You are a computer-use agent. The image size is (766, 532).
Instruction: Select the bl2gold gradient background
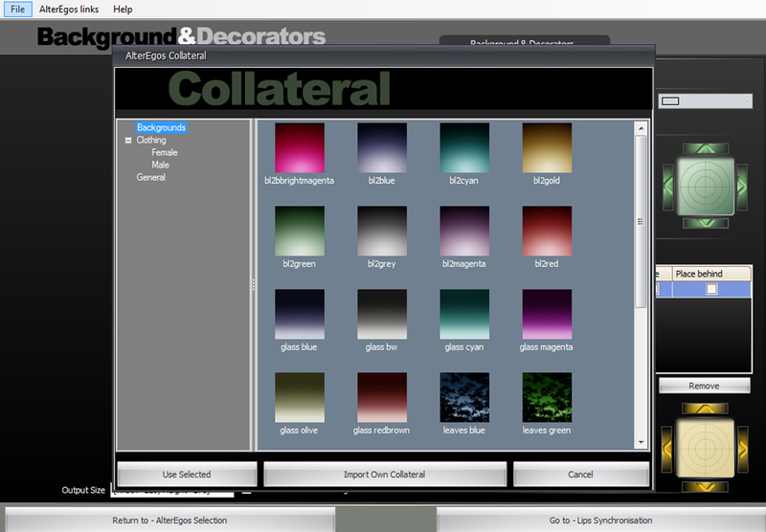pos(546,147)
